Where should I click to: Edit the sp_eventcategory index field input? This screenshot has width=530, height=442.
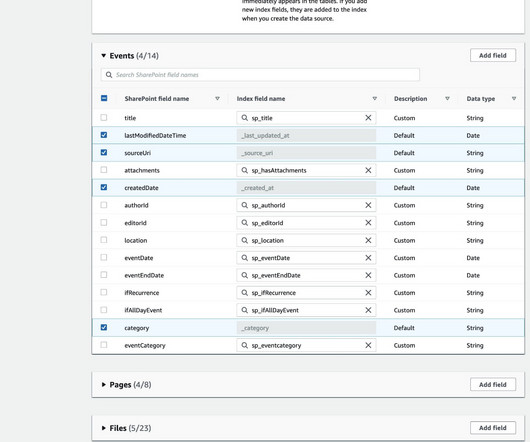pos(306,345)
